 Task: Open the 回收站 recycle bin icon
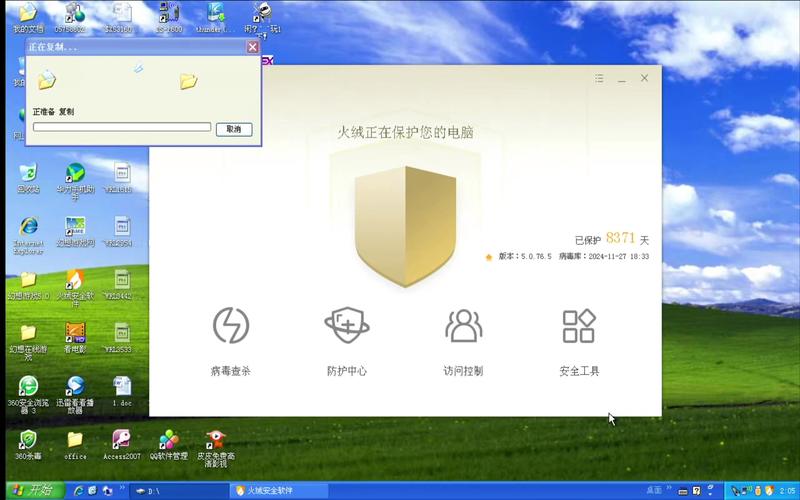28,178
